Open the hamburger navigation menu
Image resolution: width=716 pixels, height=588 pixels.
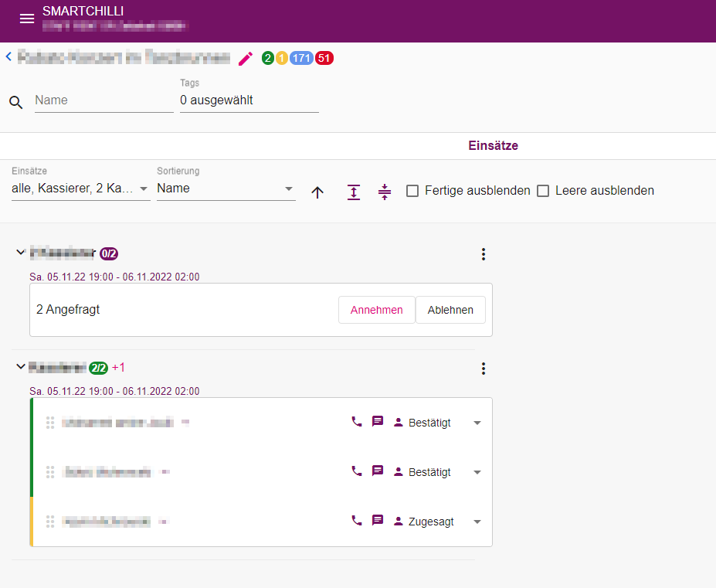click(27, 19)
